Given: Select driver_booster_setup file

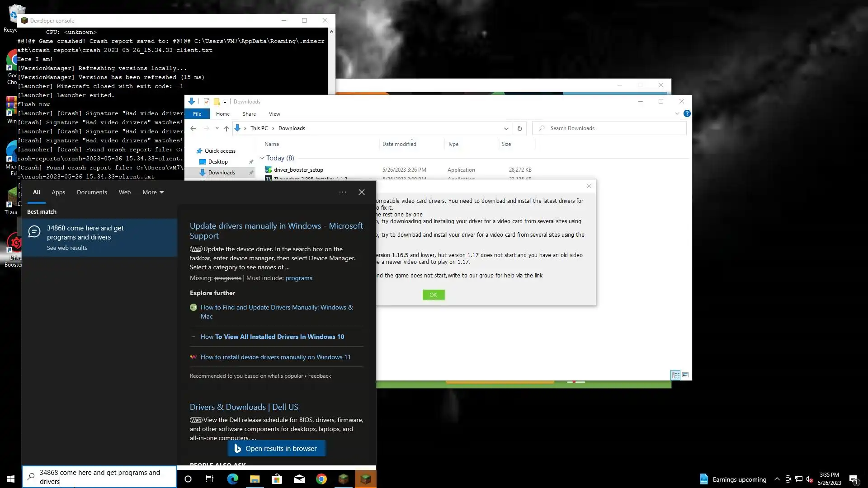Looking at the screenshot, I should (298, 170).
